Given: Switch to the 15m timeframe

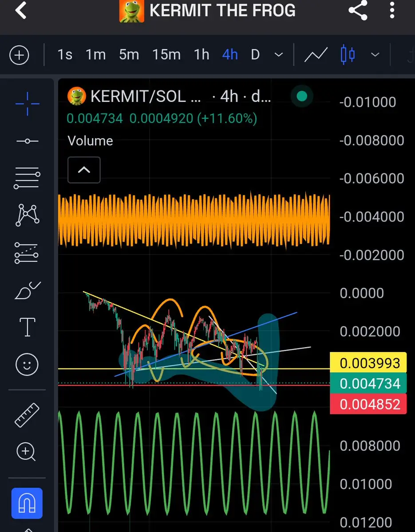Looking at the screenshot, I should click(166, 55).
